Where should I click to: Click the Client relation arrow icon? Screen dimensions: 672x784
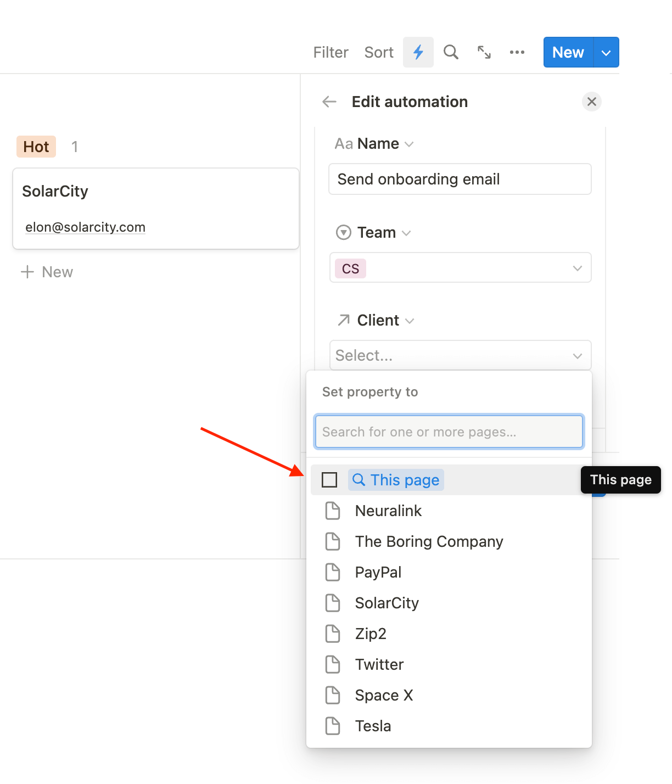[344, 320]
